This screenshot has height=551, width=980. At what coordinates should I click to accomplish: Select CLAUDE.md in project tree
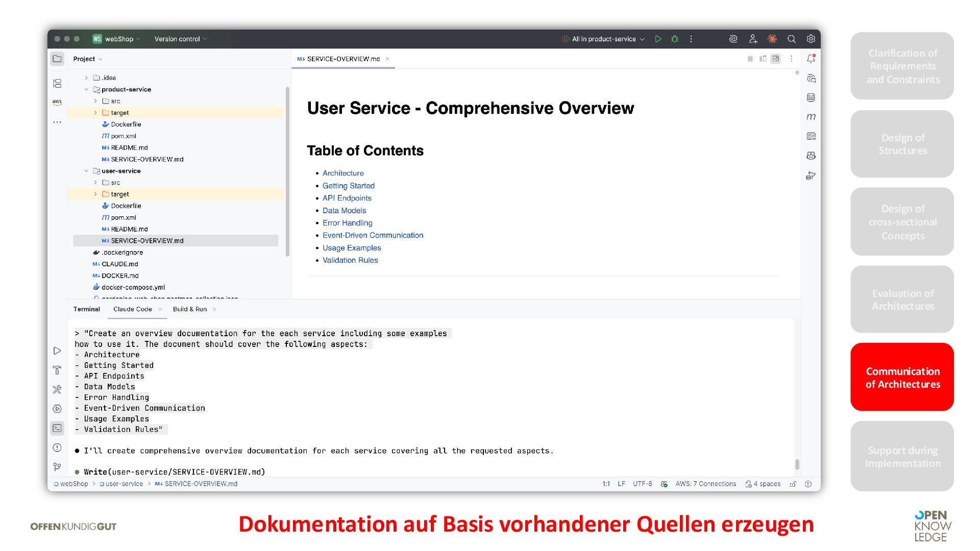tap(119, 264)
